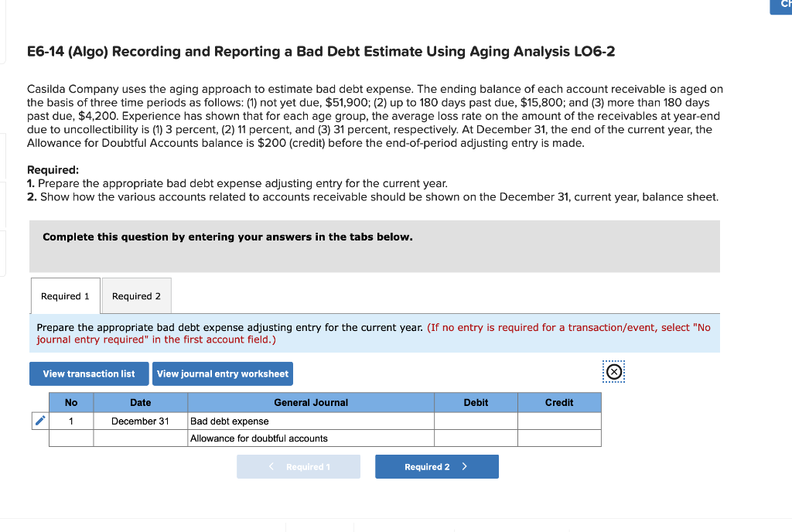The height and width of the screenshot is (532, 792).
Task: Select the Allowance for doubtful accounts field
Action: tap(309, 438)
